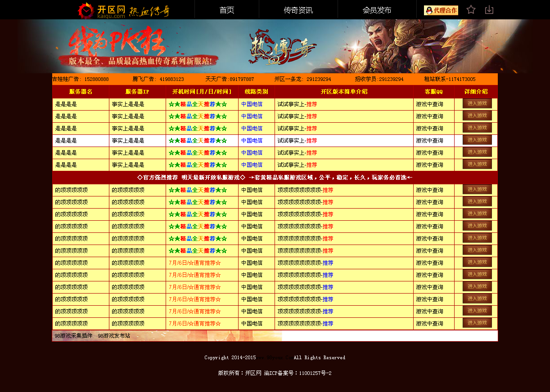Click the 详细介绍 column header

pos(476,92)
